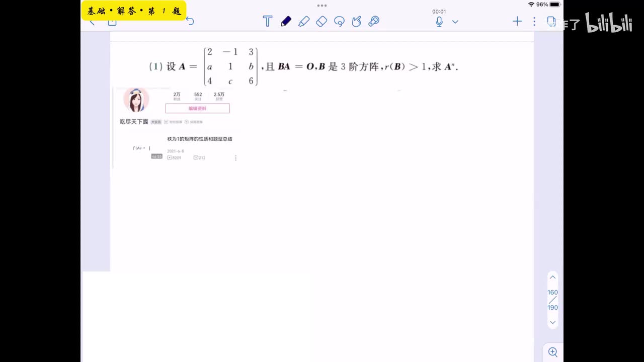644x362 pixels.
Task: Tap the username 吃尽天下面
Action: pos(134,122)
